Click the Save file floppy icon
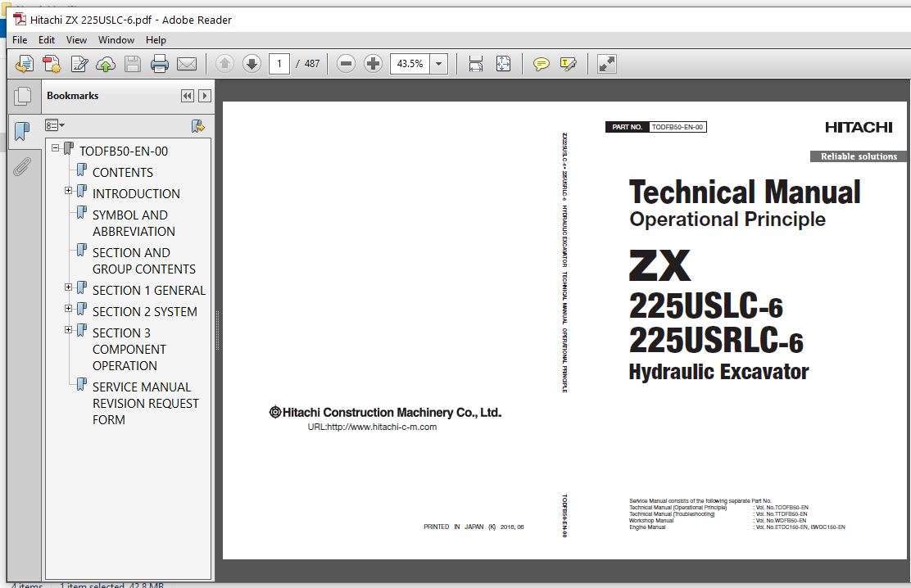This screenshot has width=911, height=588. [133, 64]
